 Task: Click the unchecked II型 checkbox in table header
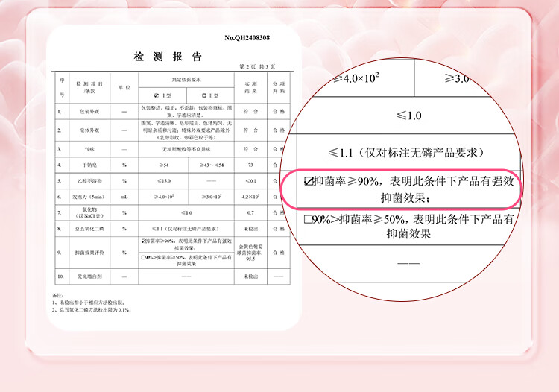(x=204, y=95)
